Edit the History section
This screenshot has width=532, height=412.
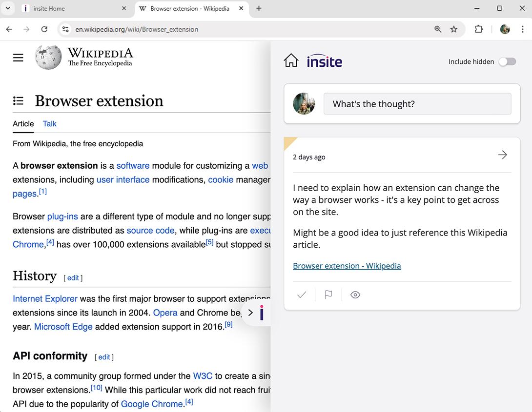(73, 278)
